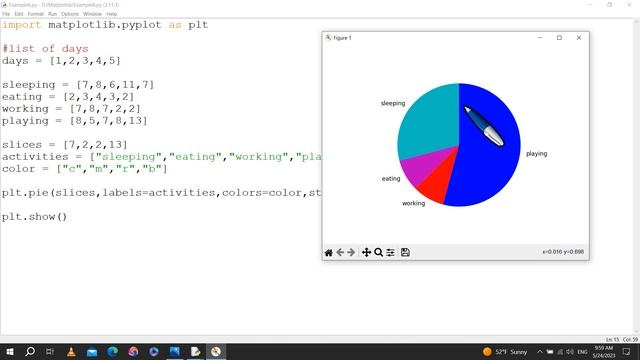
Task: Place cursor on '#list of days' comment
Action: [x=45, y=49]
